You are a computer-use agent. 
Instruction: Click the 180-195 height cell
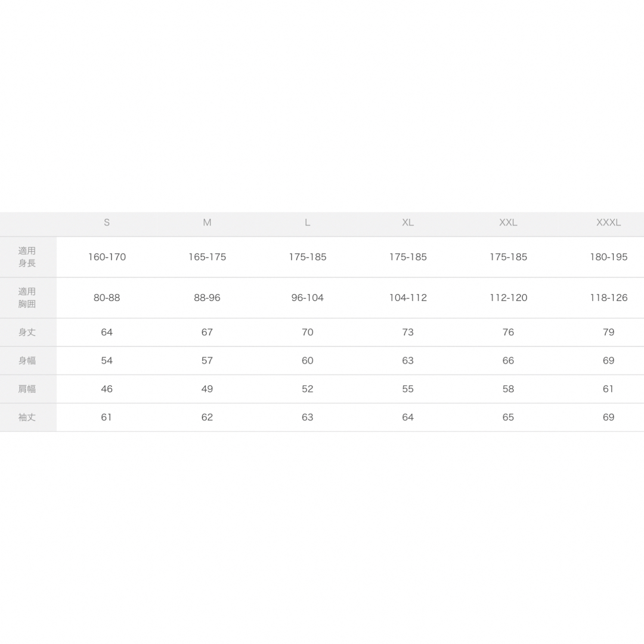[609, 257]
